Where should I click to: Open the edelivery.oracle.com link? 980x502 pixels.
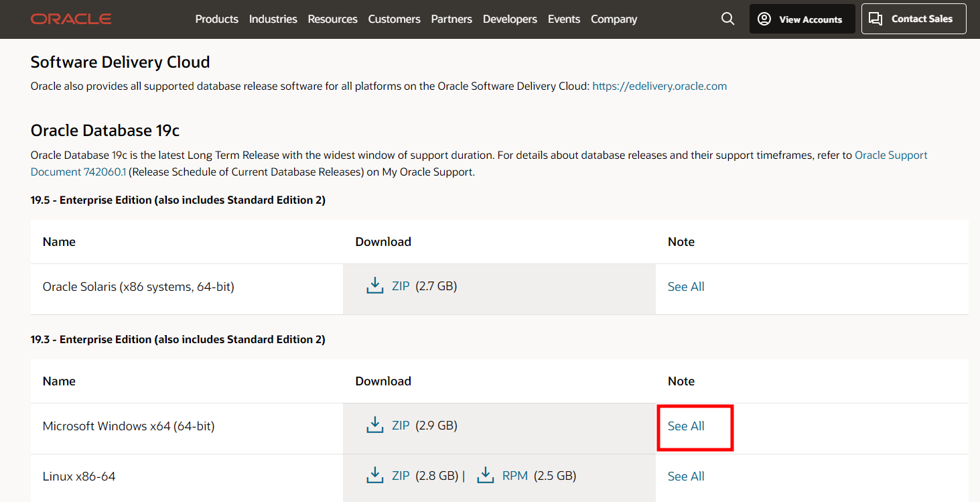660,86
